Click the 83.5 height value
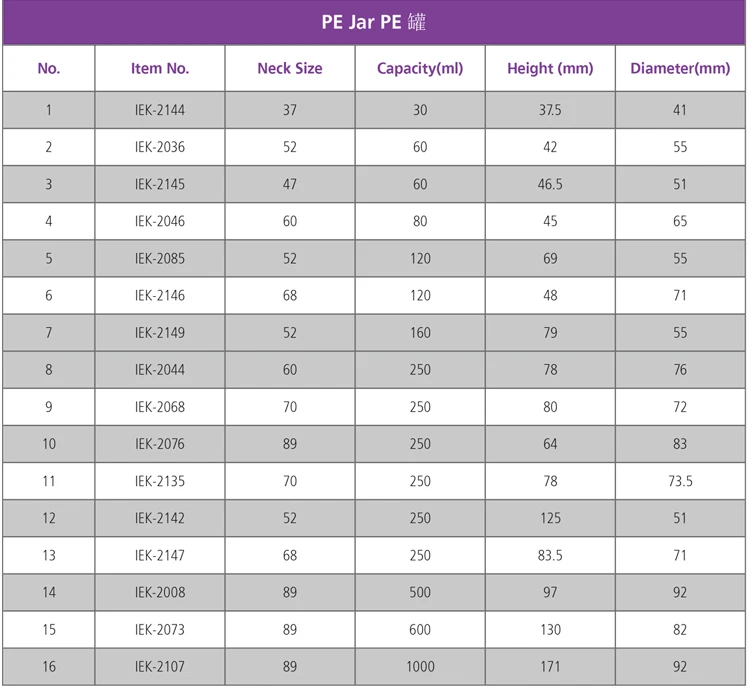Image resolution: width=750 pixels, height=698 pixels. [x=550, y=555]
